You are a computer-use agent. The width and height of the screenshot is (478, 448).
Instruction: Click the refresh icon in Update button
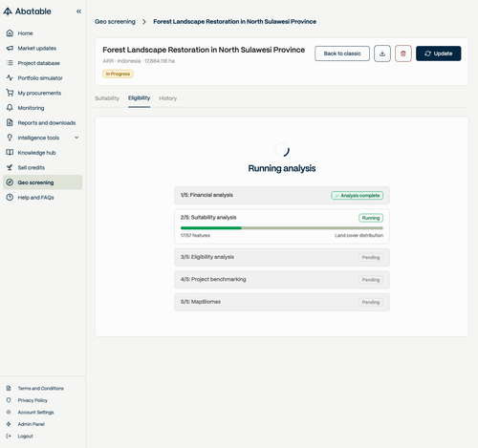428,53
